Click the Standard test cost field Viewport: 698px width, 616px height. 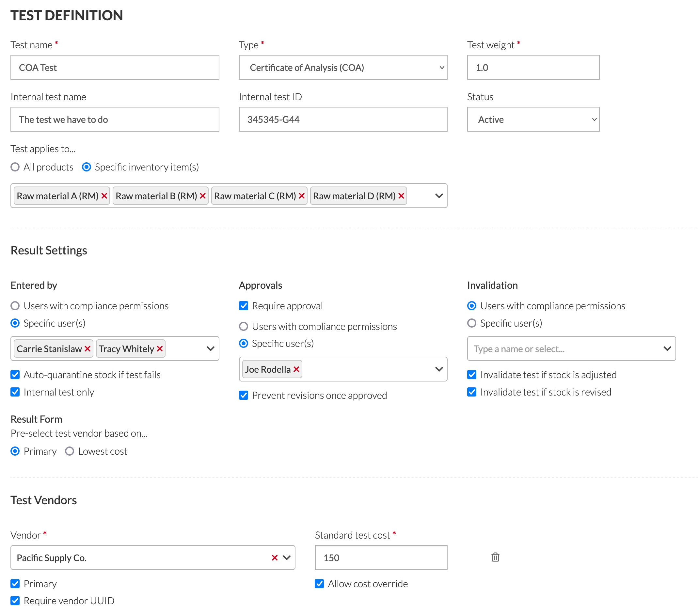click(381, 558)
